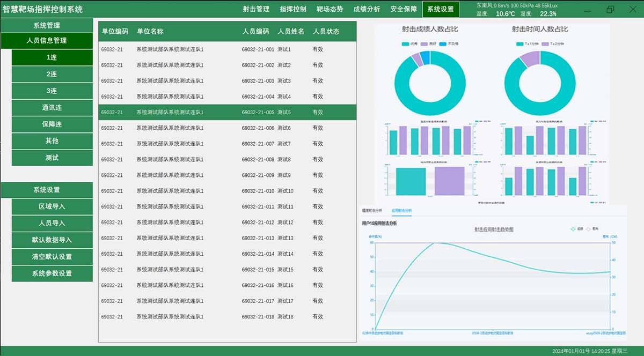This screenshot has width=644, height=356.
Task: Click the 系统管理 sidebar header
Action: (47, 25)
